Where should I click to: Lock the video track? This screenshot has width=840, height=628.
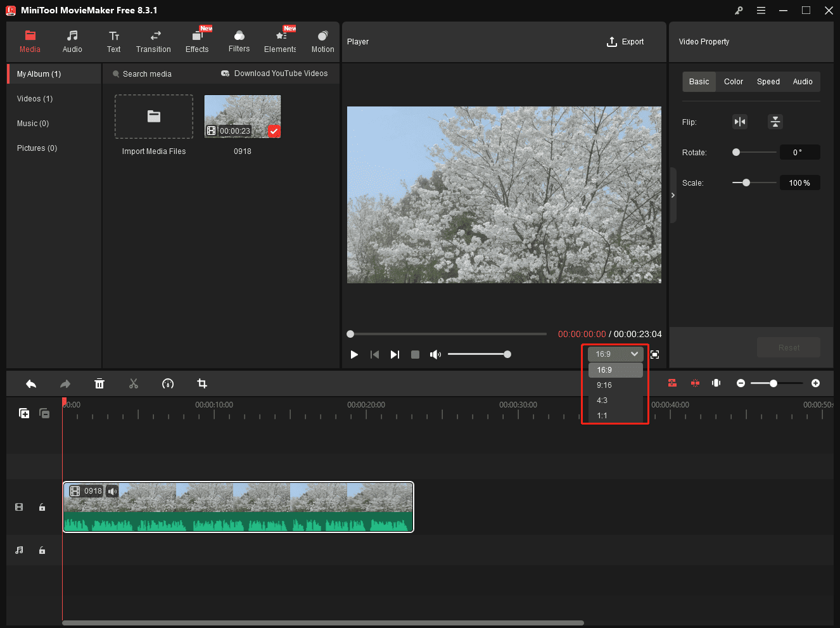(42, 507)
